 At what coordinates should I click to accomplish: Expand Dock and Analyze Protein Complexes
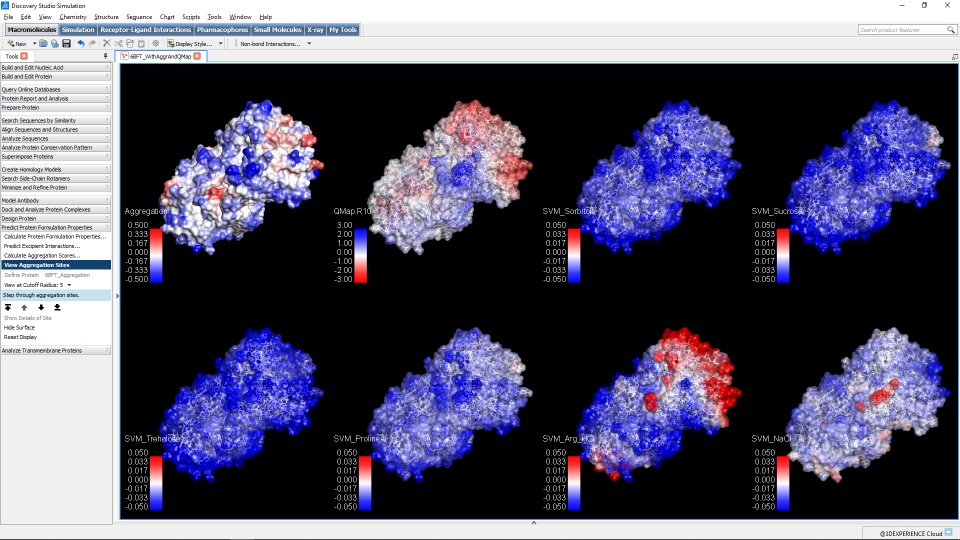click(55, 209)
